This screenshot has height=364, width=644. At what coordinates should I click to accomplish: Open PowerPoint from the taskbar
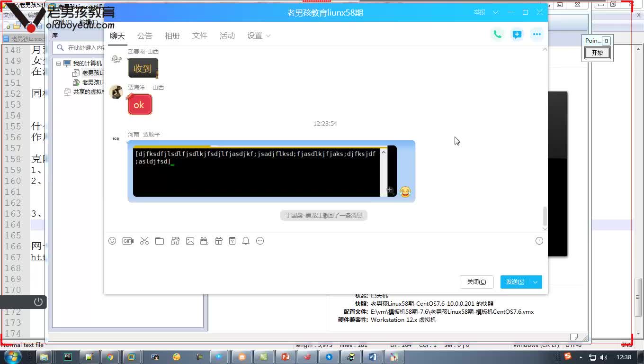(x=285, y=357)
